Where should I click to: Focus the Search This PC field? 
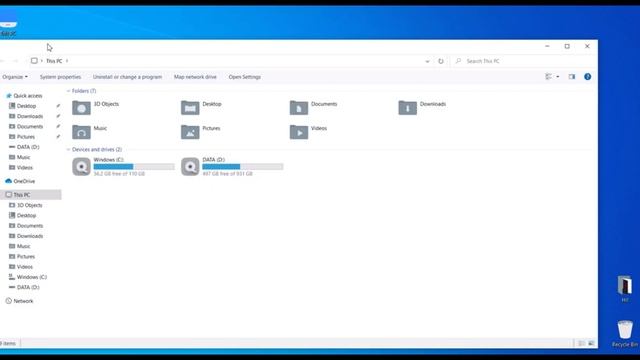pyautogui.click(x=523, y=61)
